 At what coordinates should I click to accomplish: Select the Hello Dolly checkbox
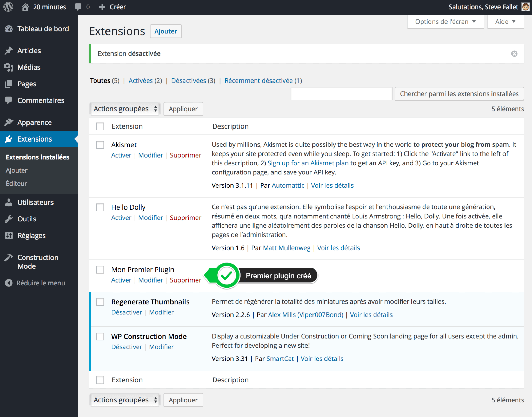100,207
